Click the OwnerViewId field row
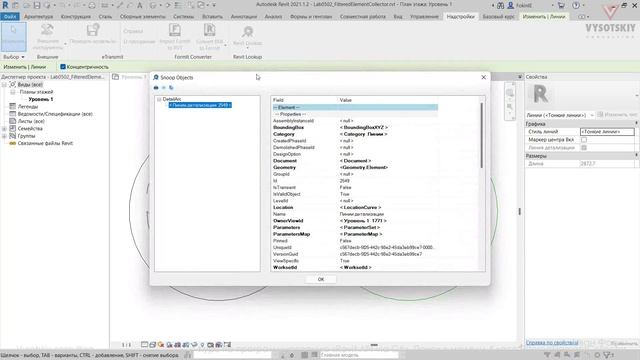Viewport: 640px width, 360px height. 355,221
